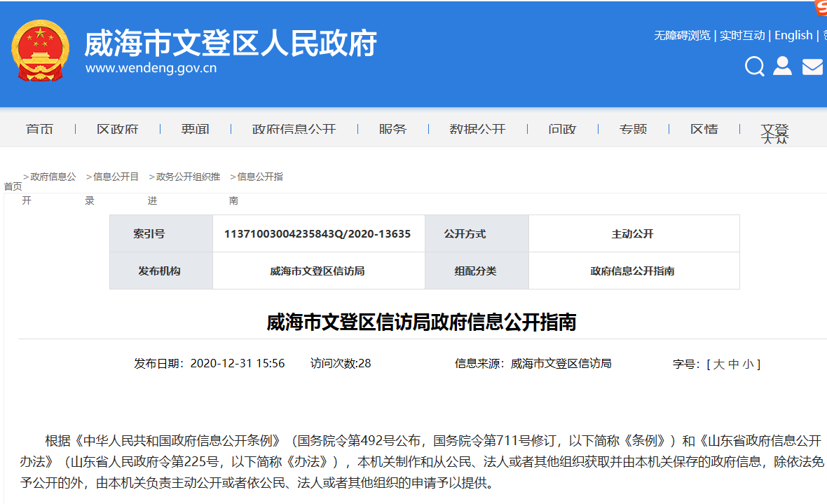
Task: Click 问政 in navigation bar
Action: pos(562,129)
